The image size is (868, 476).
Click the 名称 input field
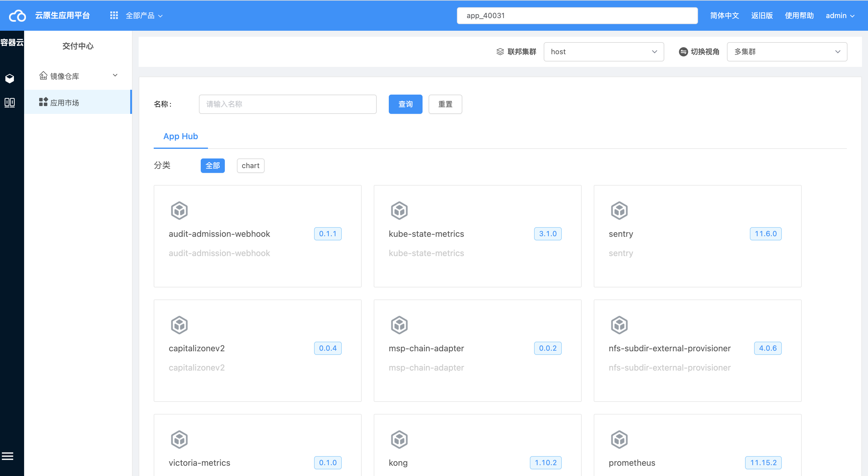[x=288, y=104]
